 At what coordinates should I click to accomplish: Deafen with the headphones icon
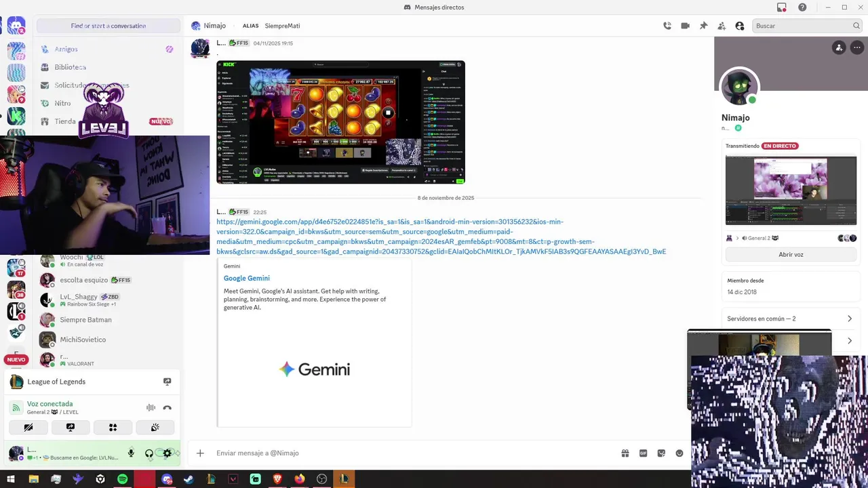[149, 453]
